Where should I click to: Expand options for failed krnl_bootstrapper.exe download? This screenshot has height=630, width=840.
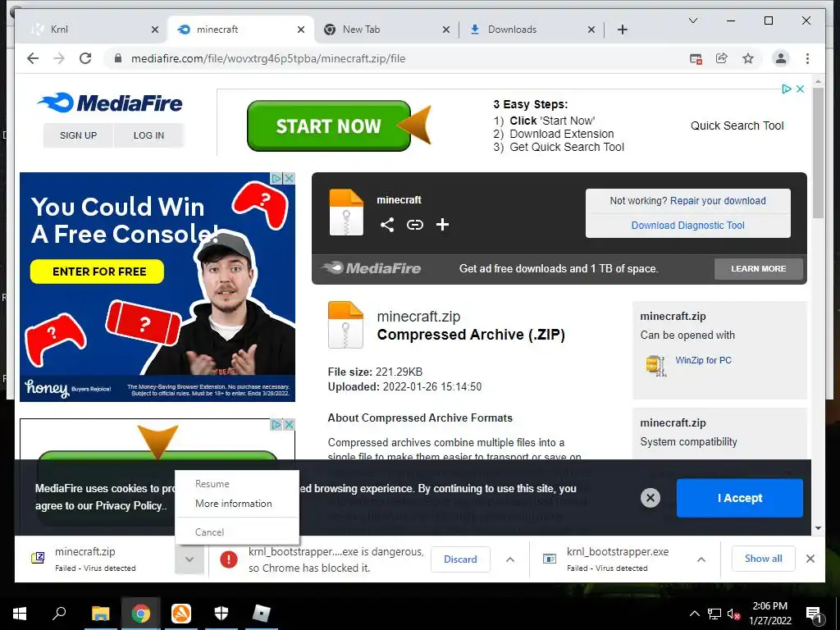point(701,559)
